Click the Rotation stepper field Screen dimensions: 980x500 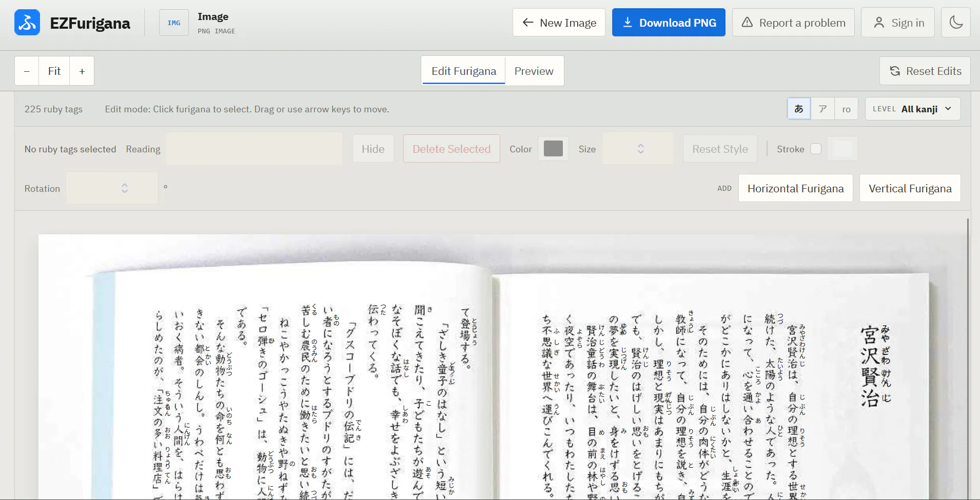pos(111,188)
